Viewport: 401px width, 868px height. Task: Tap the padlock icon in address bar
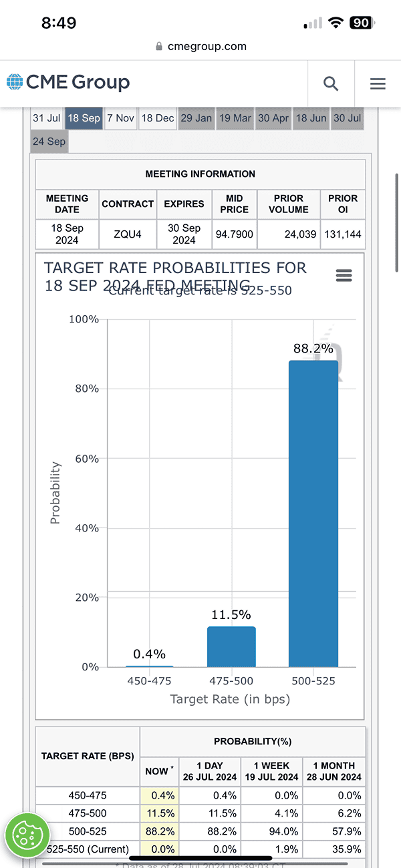[158, 47]
